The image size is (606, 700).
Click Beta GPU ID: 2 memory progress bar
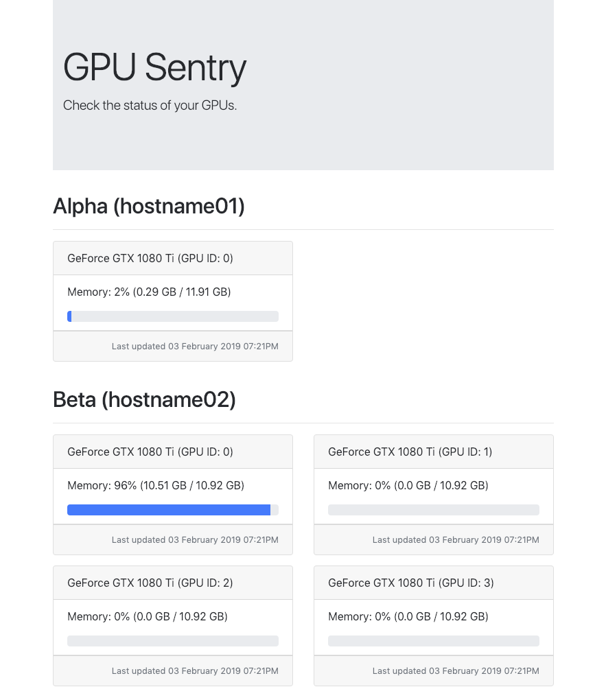click(173, 641)
